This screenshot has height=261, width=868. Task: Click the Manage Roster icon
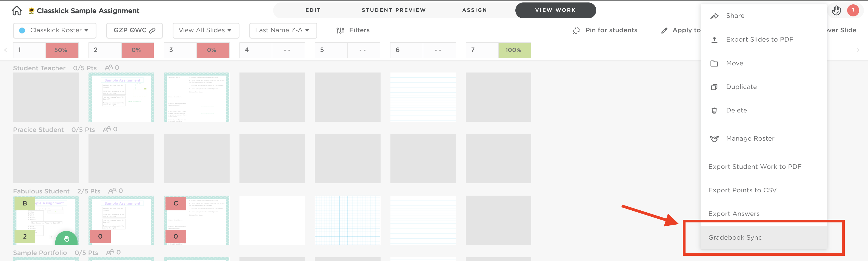[x=714, y=139]
